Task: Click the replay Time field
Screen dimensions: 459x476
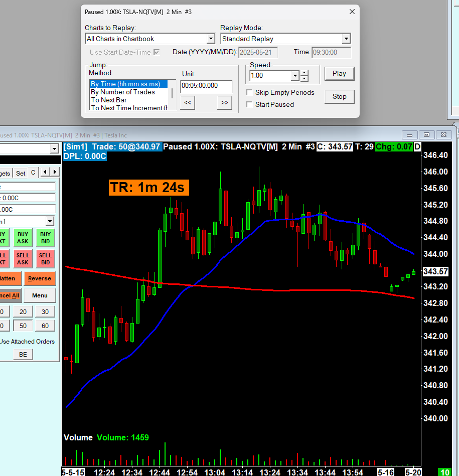Action: coord(331,52)
